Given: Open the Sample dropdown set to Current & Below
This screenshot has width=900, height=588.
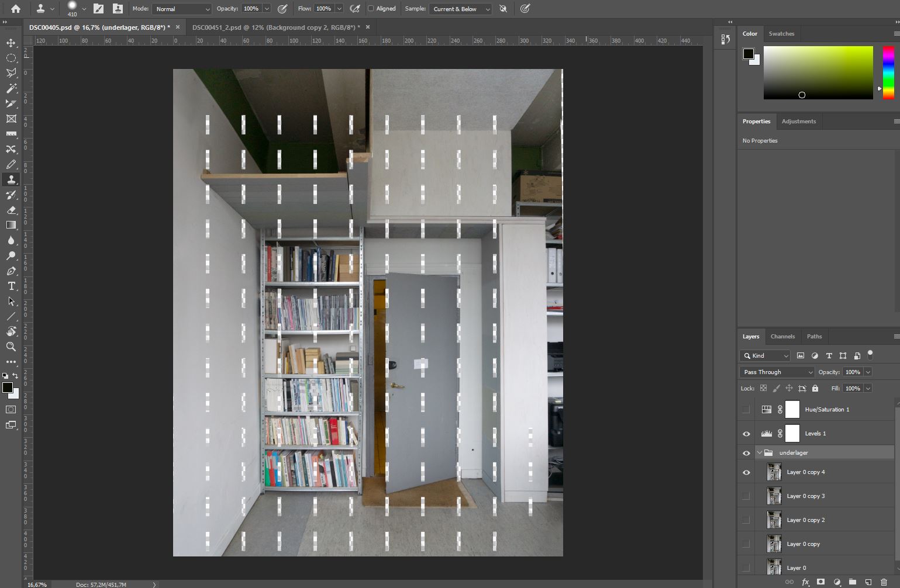Looking at the screenshot, I should click(x=460, y=9).
